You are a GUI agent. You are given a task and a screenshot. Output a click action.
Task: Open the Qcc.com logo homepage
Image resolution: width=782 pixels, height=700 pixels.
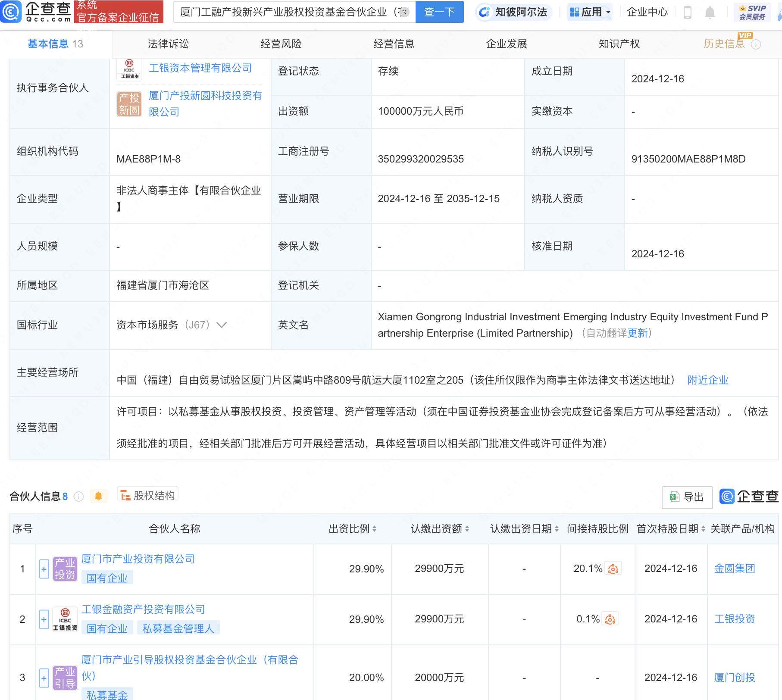click(36, 12)
